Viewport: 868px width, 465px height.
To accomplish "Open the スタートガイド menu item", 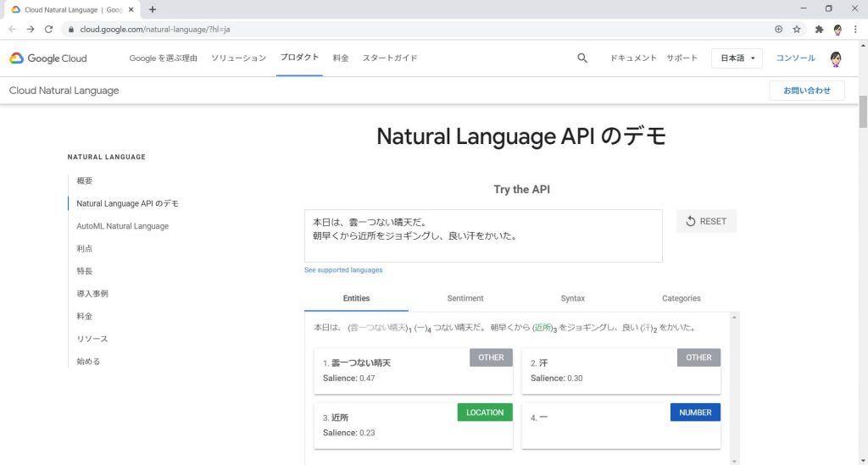I will 390,58.
